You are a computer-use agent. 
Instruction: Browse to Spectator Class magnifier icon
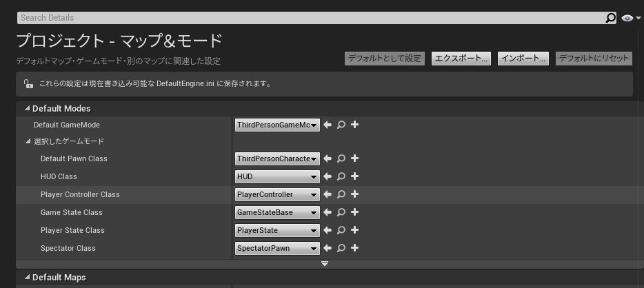click(341, 248)
